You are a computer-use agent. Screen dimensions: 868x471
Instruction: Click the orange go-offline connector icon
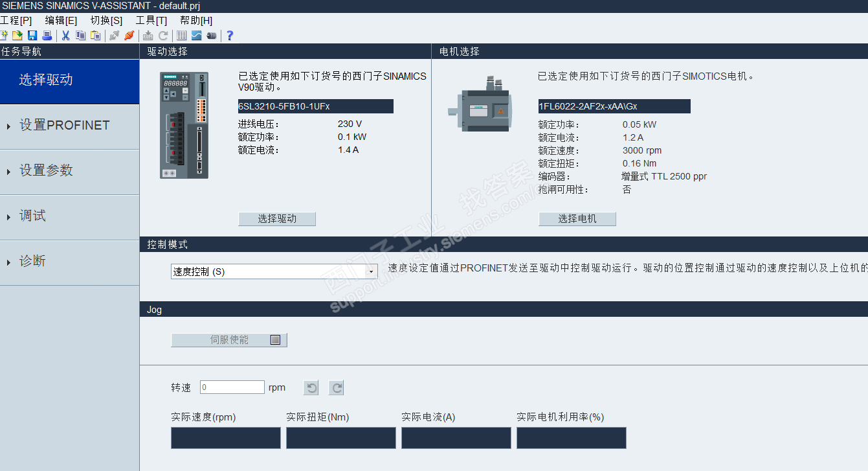pyautogui.click(x=129, y=36)
